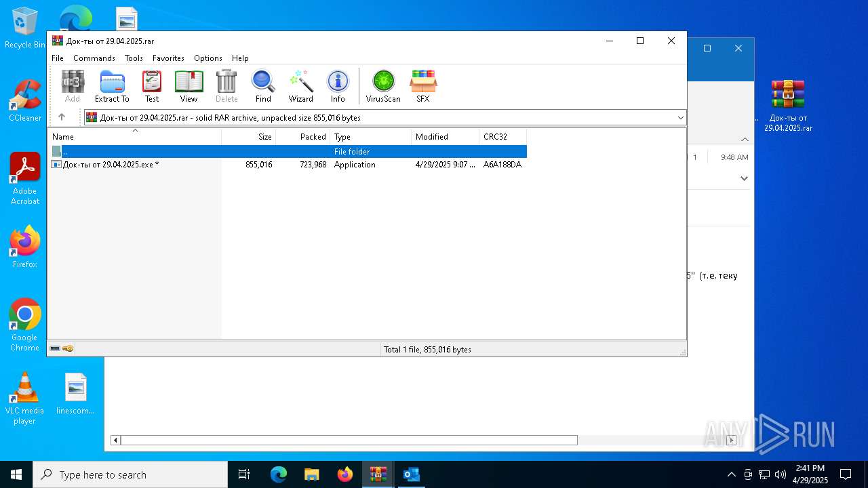Click the taskbar clock showing 2:41 PM
The image size is (868, 488).
[x=810, y=474]
